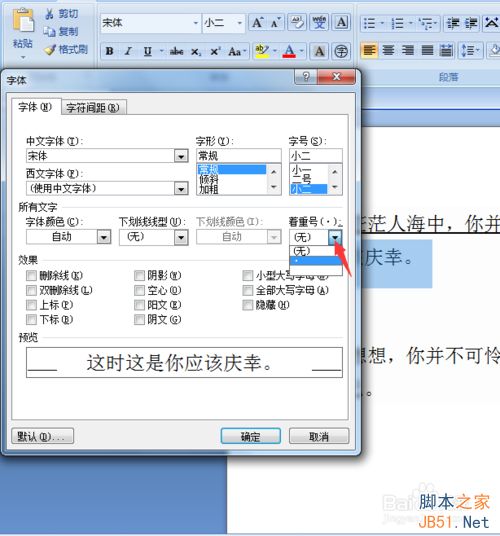Enable the 全部大写字母 checkbox
The image size is (500, 536).
pos(247,291)
